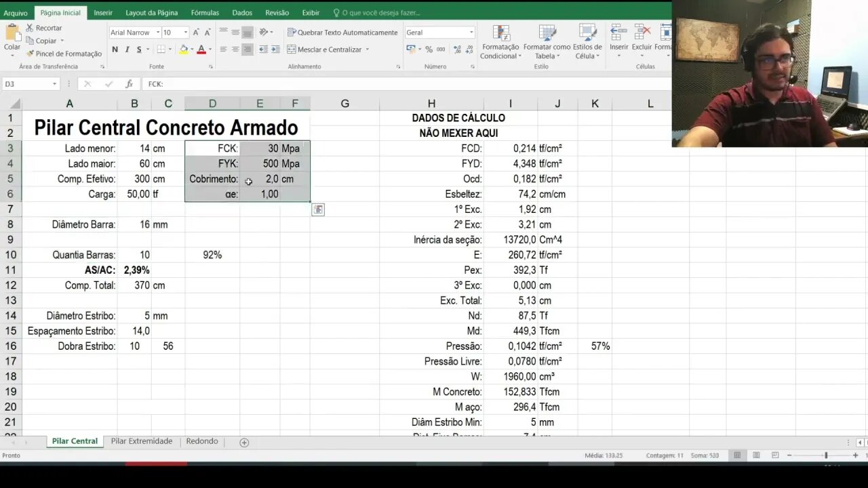This screenshot has width=868, height=488.
Task: Click the insert function fx icon
Action: [x=129, y=84]
